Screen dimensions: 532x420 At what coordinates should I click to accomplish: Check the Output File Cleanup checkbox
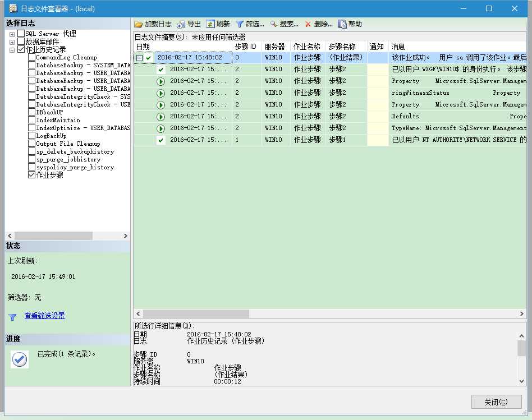point(31,144)
